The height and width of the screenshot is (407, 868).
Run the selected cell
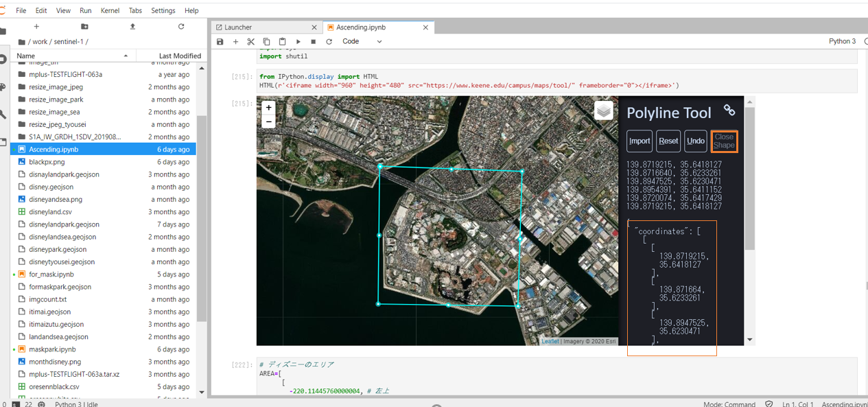pos(298,41)
